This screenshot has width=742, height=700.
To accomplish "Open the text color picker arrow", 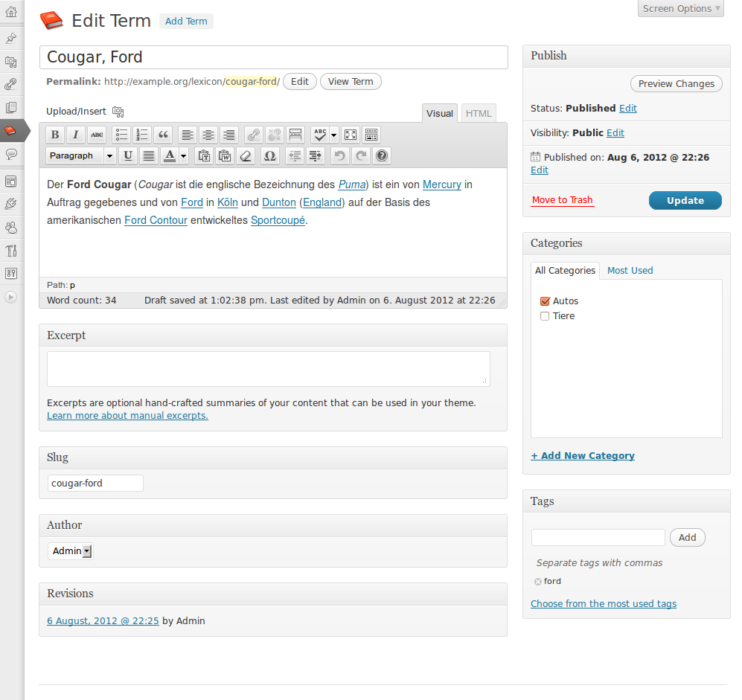I will (x=184, y=155).
